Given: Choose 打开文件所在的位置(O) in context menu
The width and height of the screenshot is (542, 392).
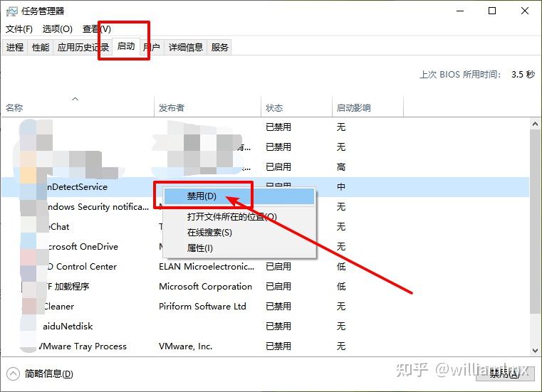Looking at the screenshot, I should pyautogui.click(x=239, y=217).
